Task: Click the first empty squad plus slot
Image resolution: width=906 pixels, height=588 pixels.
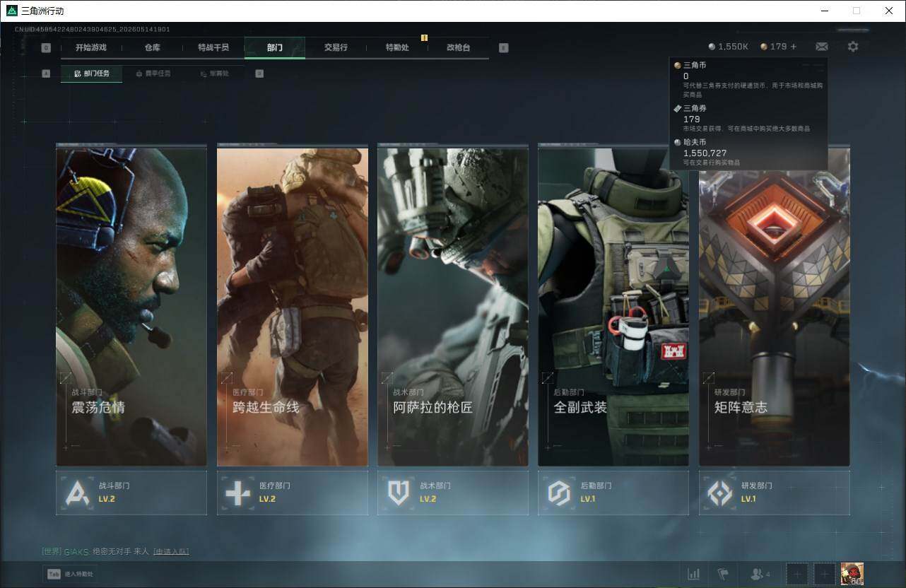Action: (797, 575)
